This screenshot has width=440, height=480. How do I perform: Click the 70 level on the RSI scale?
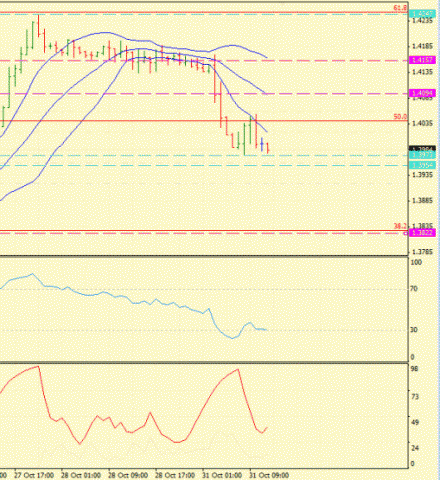414,289
